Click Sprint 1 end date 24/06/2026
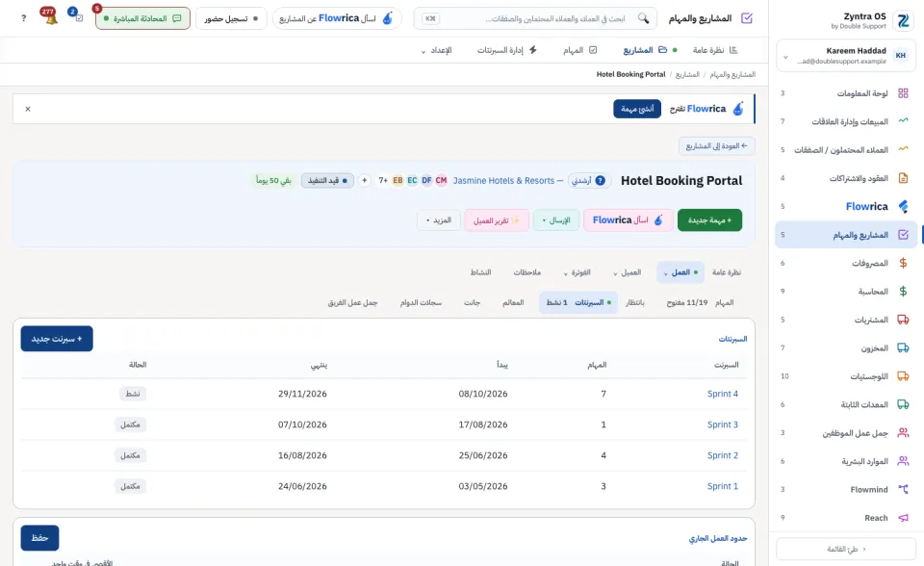924x566 pixels. (x=302, y=486)
